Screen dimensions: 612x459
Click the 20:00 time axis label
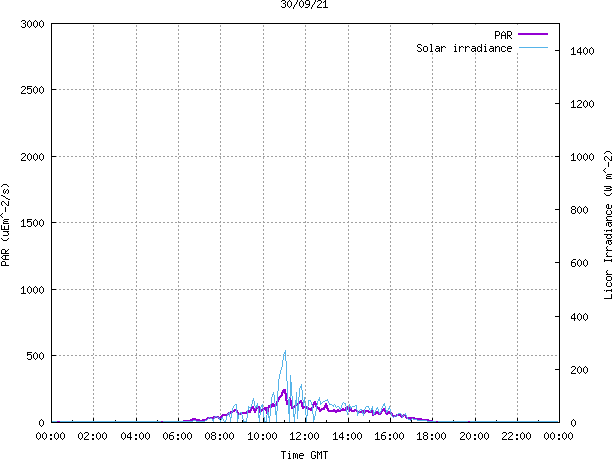(474, 436)
